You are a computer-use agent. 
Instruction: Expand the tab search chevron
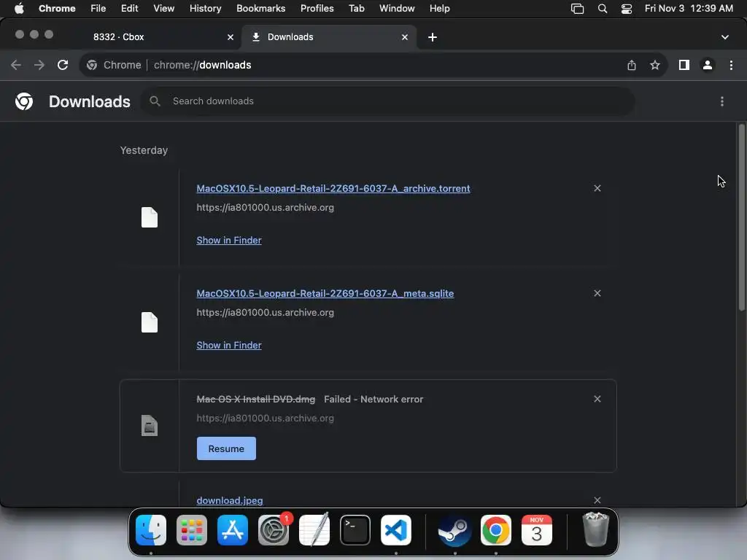click(724, 37)
